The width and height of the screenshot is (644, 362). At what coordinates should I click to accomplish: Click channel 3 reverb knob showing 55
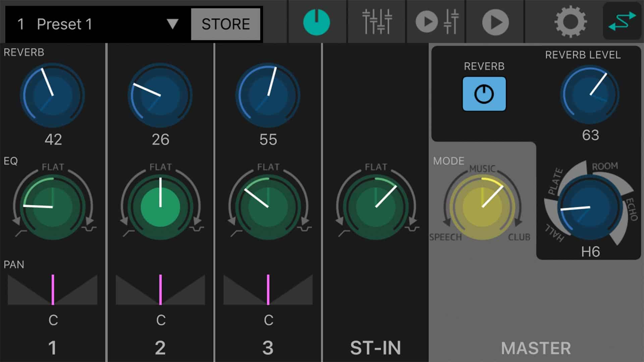[268, 96]
